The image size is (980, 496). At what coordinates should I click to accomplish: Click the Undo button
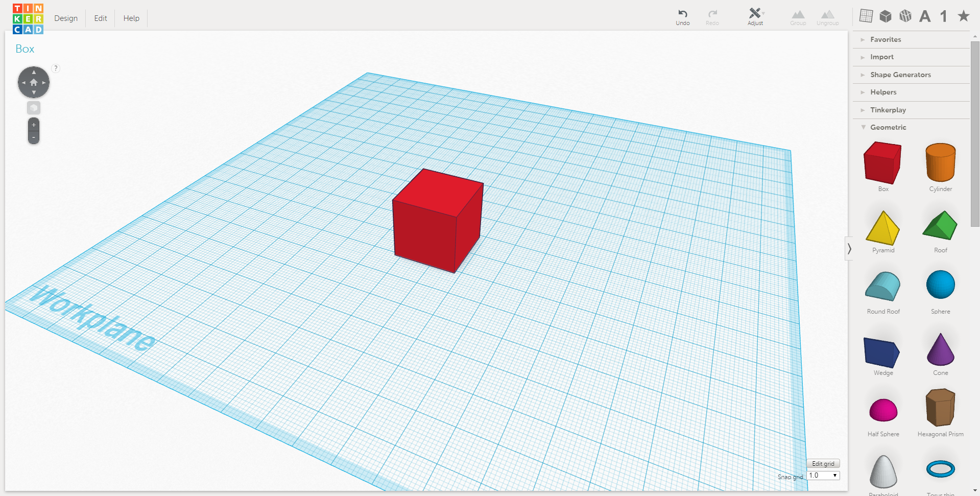click(x=682, y=16)
